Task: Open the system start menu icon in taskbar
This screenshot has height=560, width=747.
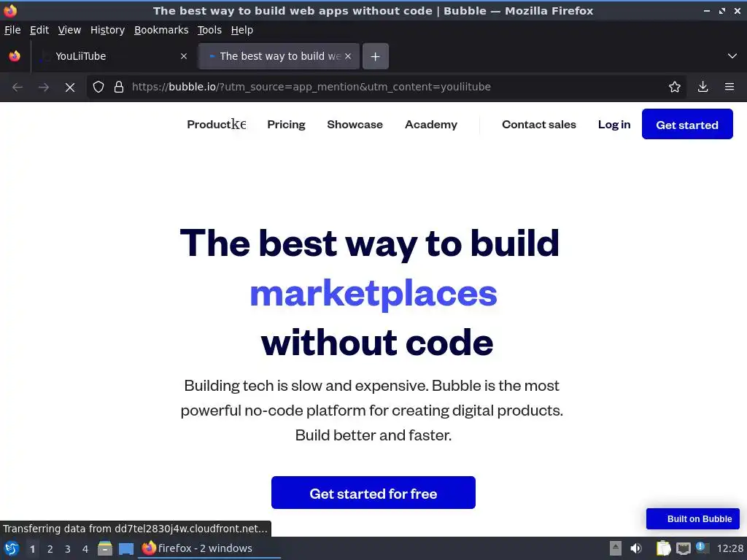Action: point(12,548)
